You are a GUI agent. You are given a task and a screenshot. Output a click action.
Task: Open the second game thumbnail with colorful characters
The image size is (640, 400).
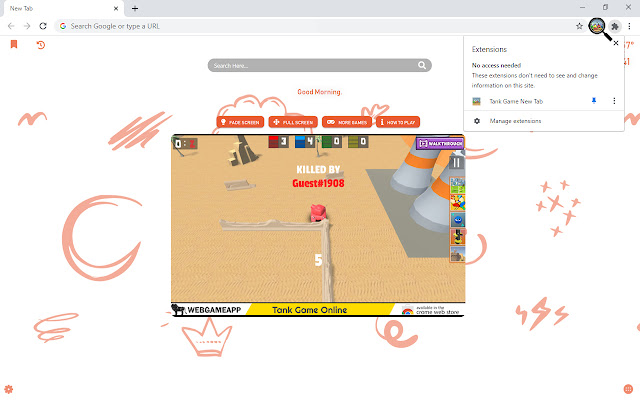458,202
